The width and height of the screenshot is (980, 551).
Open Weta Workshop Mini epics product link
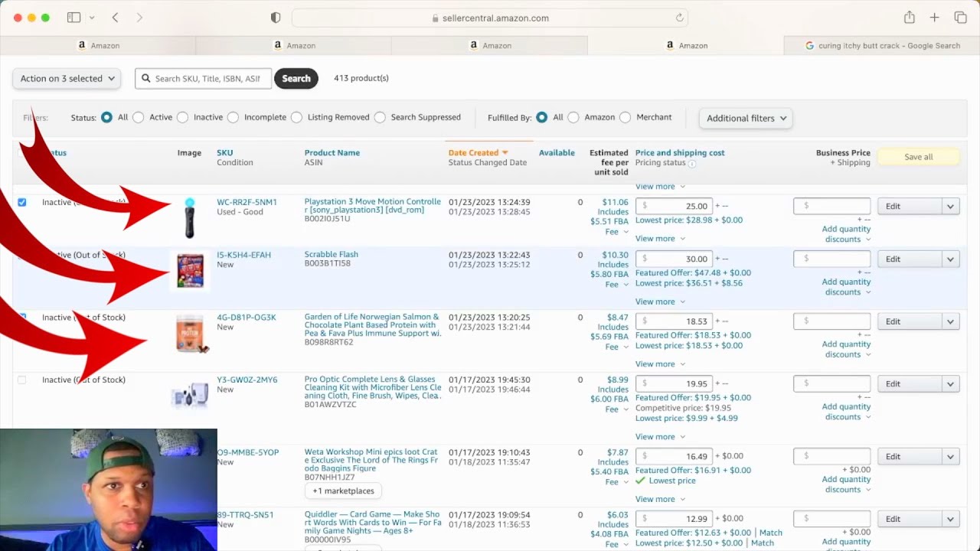click(373, 460)
